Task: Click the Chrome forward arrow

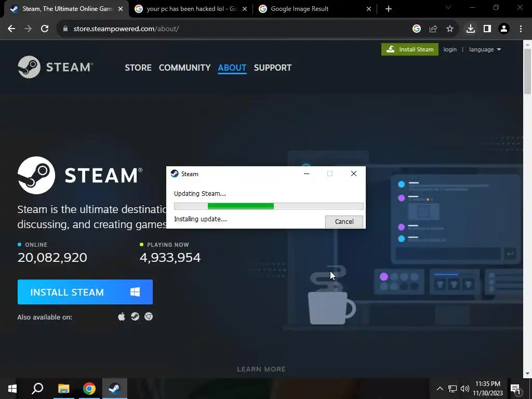Action: point(28,29)
